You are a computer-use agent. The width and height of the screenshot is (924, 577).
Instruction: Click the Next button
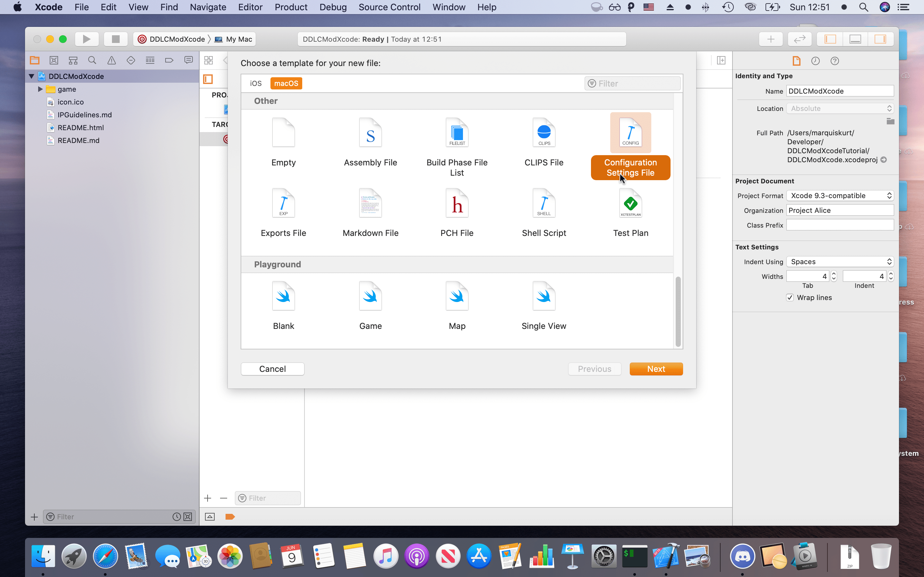656,368
